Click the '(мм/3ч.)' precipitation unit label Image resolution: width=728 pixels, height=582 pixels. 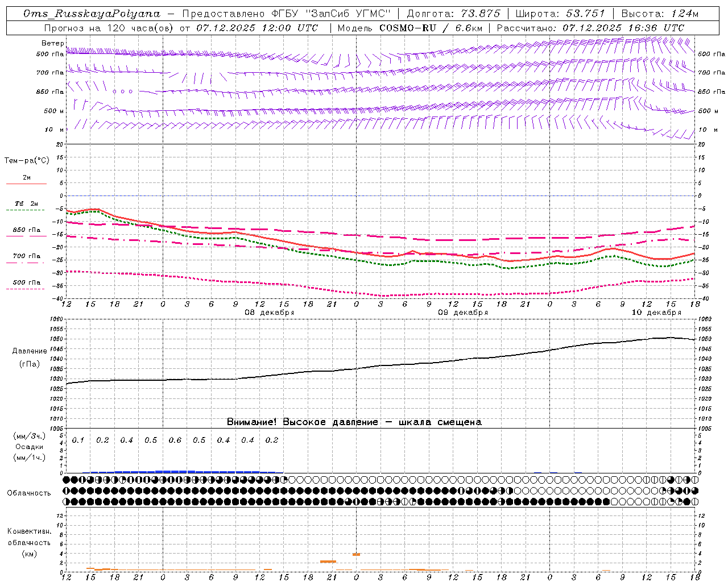coord(30,436)
